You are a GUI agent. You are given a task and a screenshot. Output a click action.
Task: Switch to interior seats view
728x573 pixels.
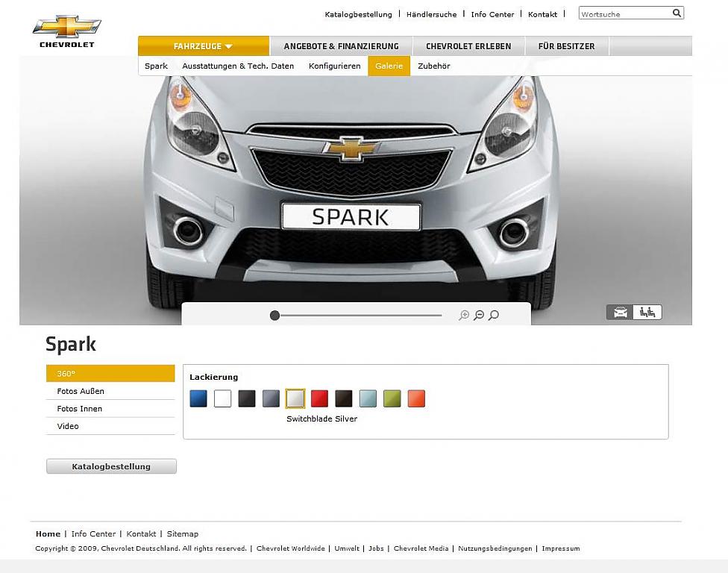pyautogui.click(x=647, y=313)
